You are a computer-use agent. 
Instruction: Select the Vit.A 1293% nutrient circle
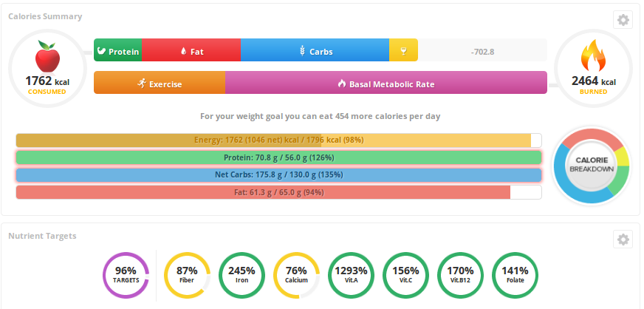[x=351, y=274]
